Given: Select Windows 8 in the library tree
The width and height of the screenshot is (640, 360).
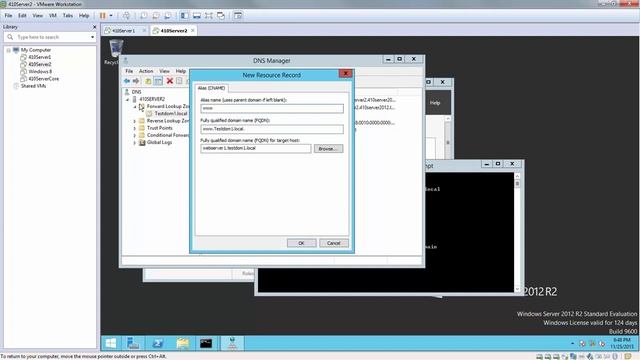Looking at the screenshot, I should tap(40, 71).
